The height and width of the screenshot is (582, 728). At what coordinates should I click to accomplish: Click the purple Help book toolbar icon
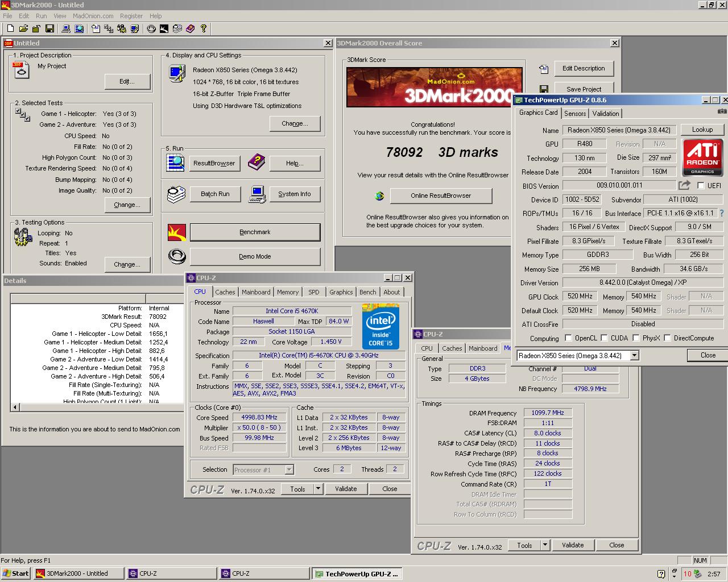[x=190, y=28]
